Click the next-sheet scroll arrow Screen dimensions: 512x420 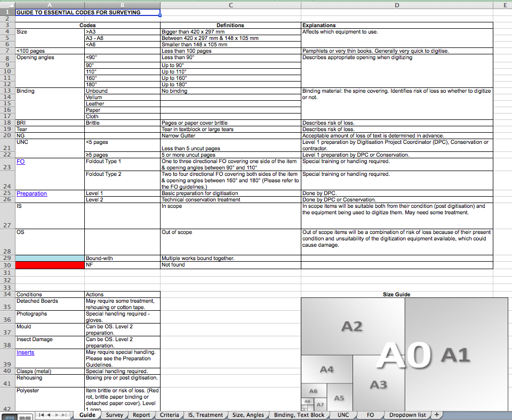[x=56, y=415]
